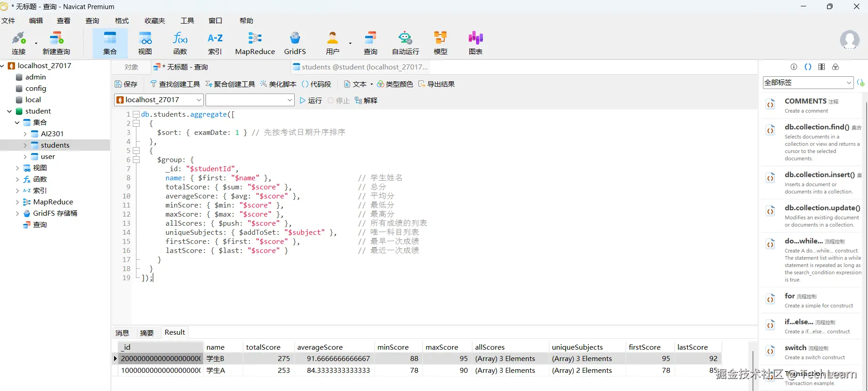Click the db.collection.insert() snippet
This screenshot has width=868, height=391.
(812, 183)
